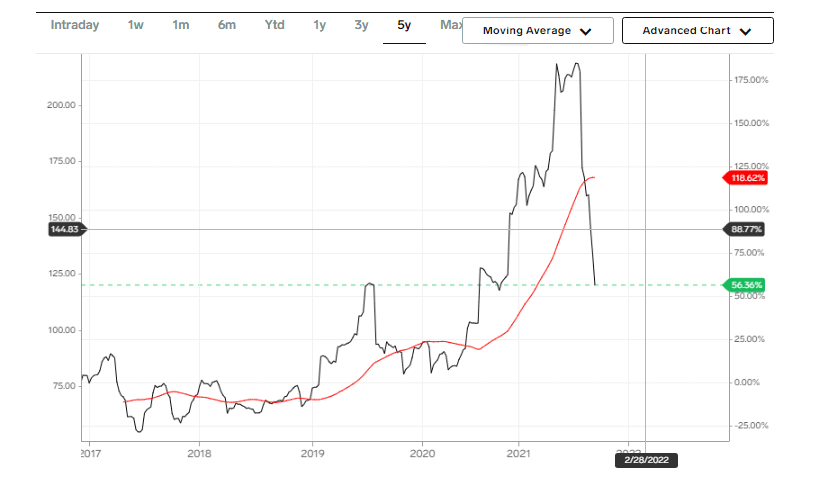Select the Max time range
Screen dimensions: 819x481
(x=451, y=25)
